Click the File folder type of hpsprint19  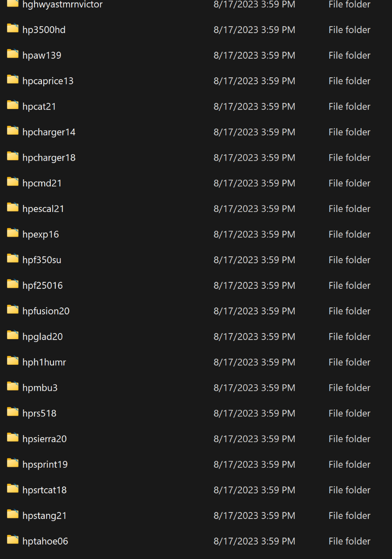coord(349,464)
